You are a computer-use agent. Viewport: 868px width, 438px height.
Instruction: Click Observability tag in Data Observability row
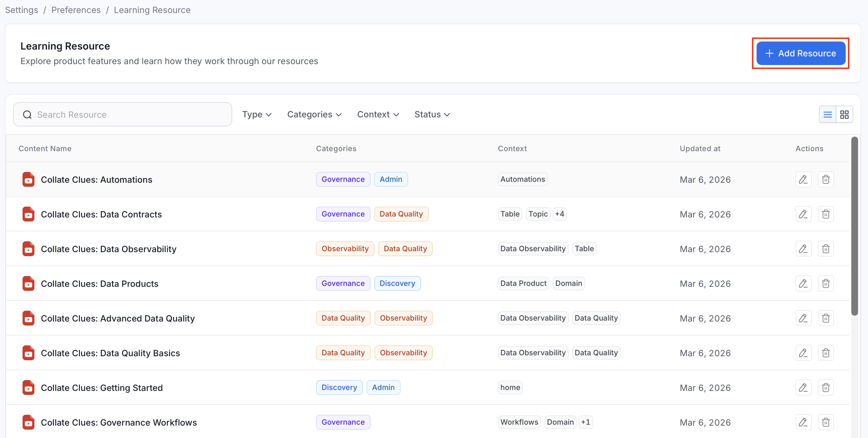(x=345, y=249)
